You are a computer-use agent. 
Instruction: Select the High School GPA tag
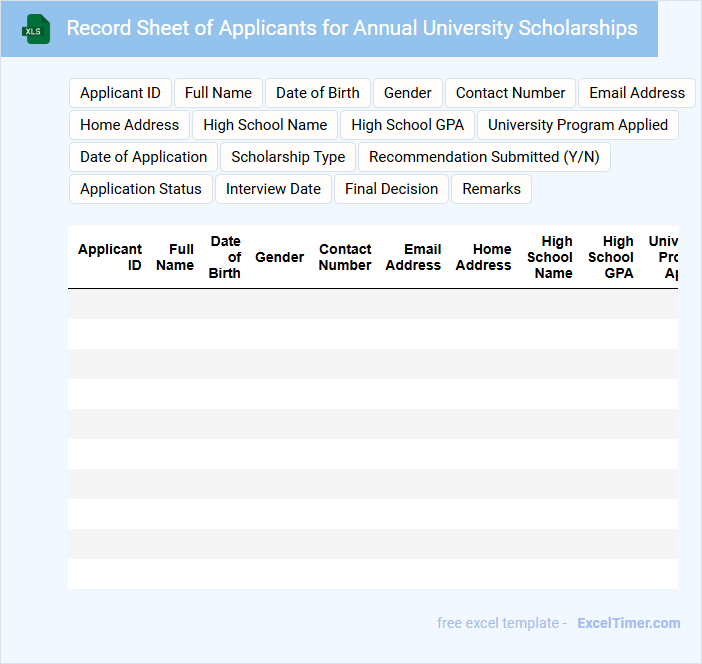(x=407, y=125)
